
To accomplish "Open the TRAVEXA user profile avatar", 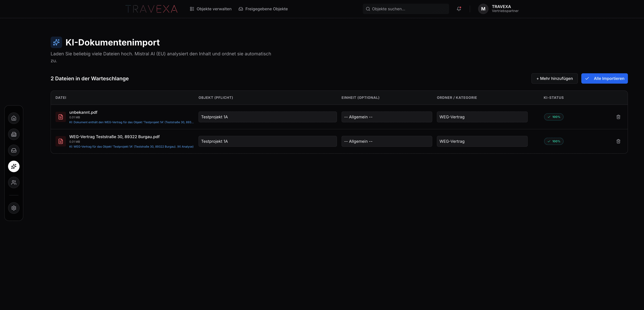I will tap(483, 9).
